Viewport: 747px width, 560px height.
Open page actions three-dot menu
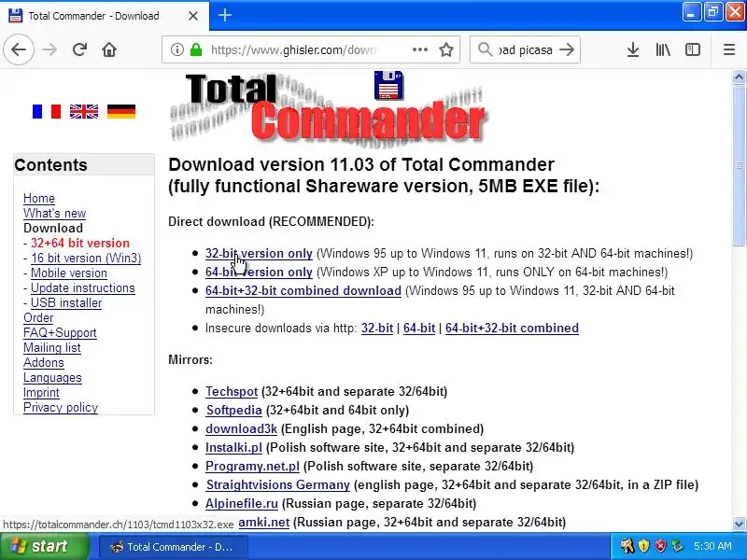[x=419, y=49]
